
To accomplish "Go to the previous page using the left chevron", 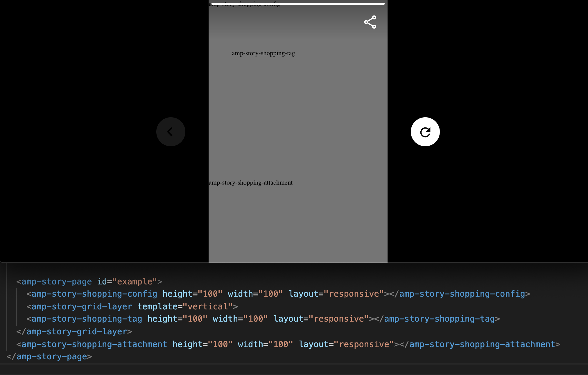I will 171,131.
